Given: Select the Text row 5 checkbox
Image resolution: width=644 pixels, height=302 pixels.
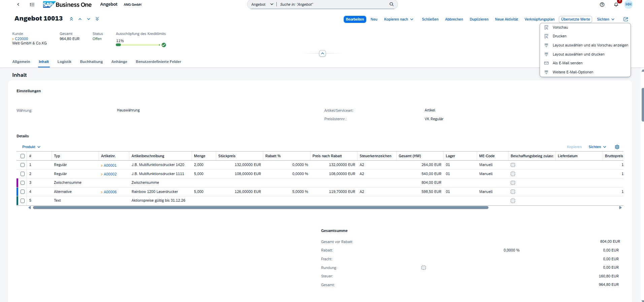Looking at the screenshot, I should [x=23, y=201].
